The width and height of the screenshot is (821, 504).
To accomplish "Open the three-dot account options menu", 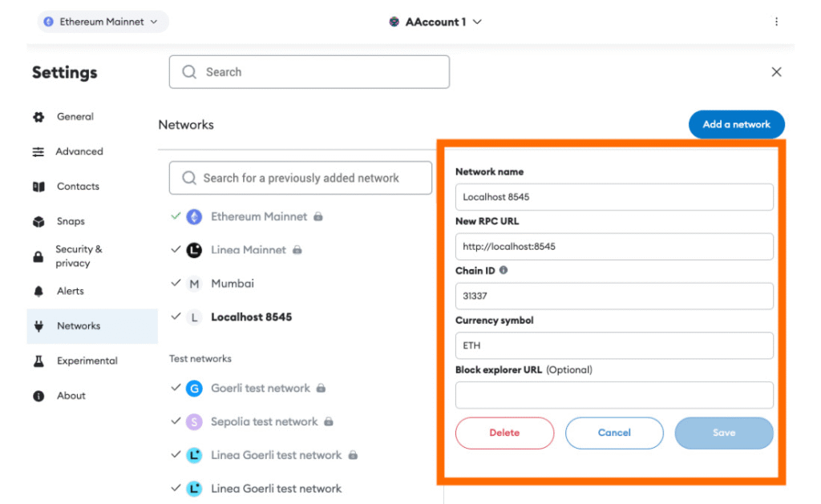I will point(776,22).
